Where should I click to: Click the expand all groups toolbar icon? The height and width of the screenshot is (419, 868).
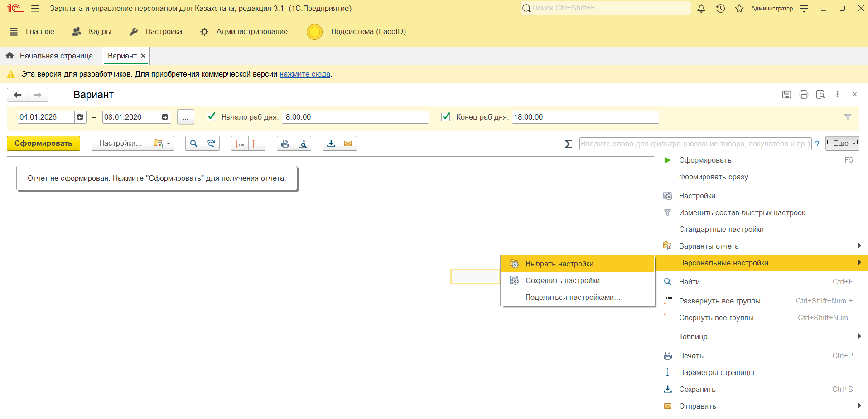click(240, 144)
